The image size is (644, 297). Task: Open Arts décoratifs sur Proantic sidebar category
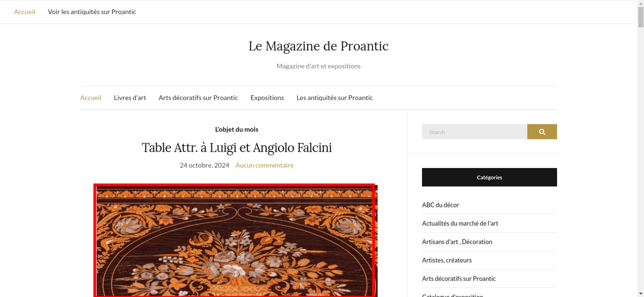click(459, 279)
